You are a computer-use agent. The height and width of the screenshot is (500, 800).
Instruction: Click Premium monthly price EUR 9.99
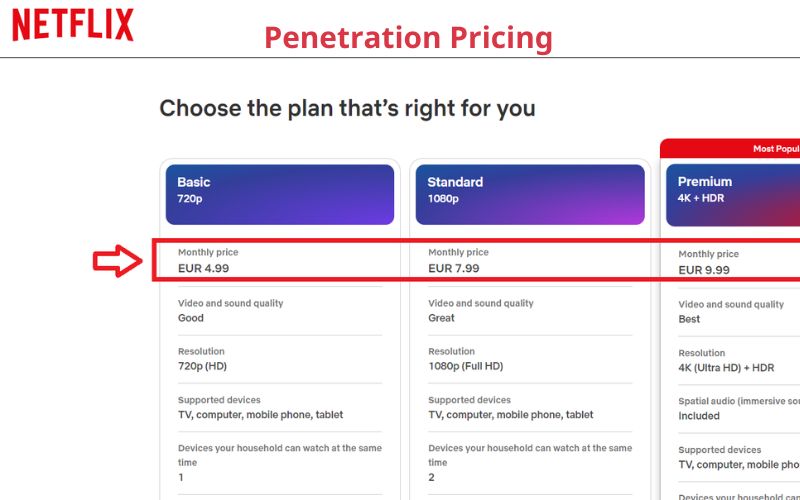pyautogui.click(x=704, y=270)
